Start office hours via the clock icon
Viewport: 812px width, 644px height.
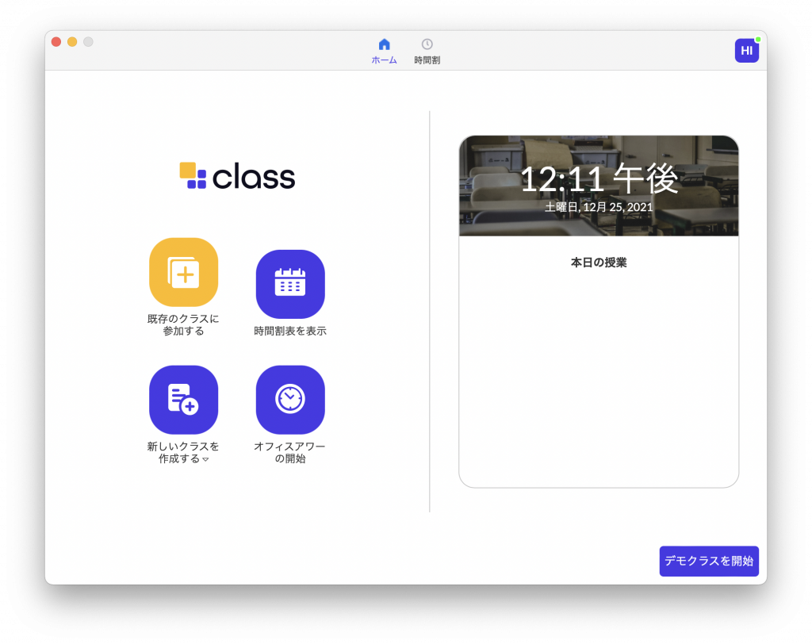click(x=289, y=399)
